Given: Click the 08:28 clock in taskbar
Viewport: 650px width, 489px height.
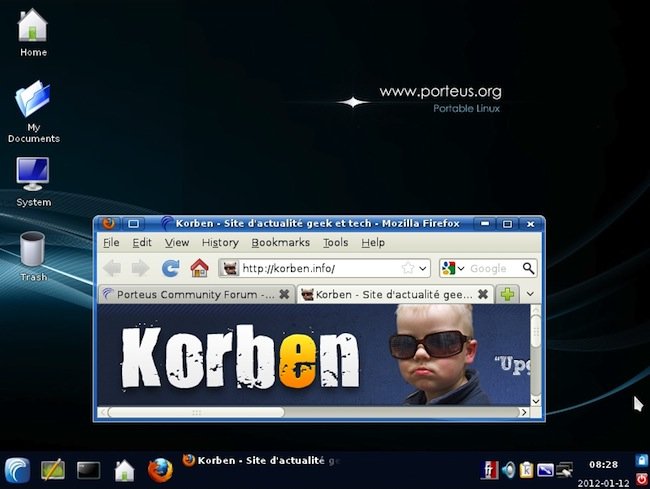Looking at the screenshot, I should click(x=604, y=465).
